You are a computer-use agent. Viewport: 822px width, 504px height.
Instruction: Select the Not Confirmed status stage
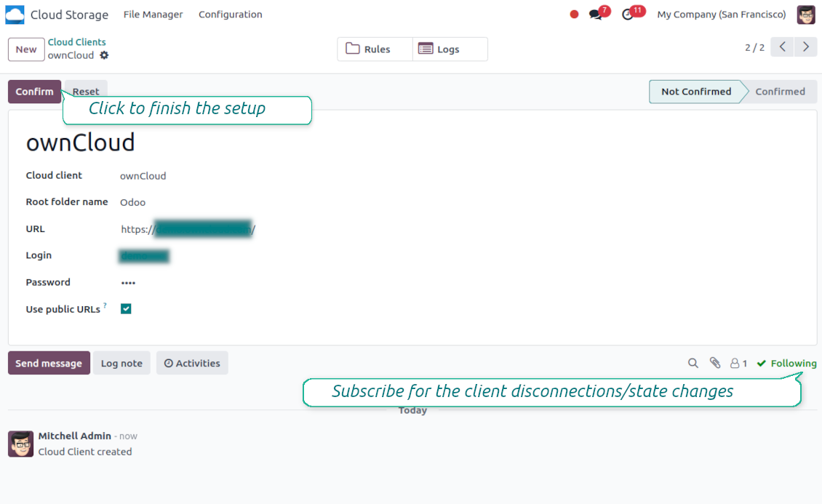click(695, 92)
